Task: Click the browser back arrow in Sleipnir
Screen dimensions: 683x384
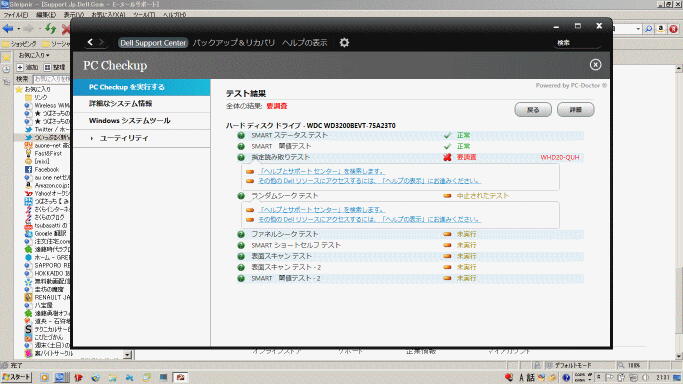Action: tap(8, 29)
